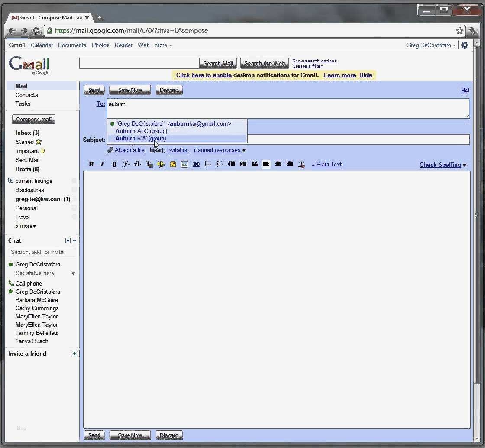Click the remove formatting icon

[302, 164]
